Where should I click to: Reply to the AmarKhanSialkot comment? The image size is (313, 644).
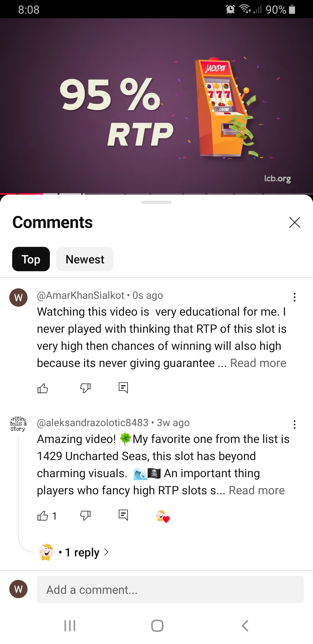(x=123, y=388)
